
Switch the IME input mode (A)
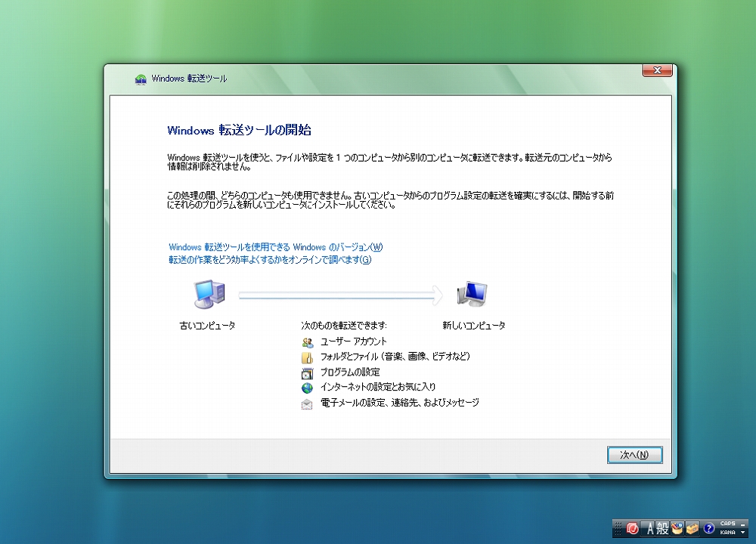(x=649, y=528)
